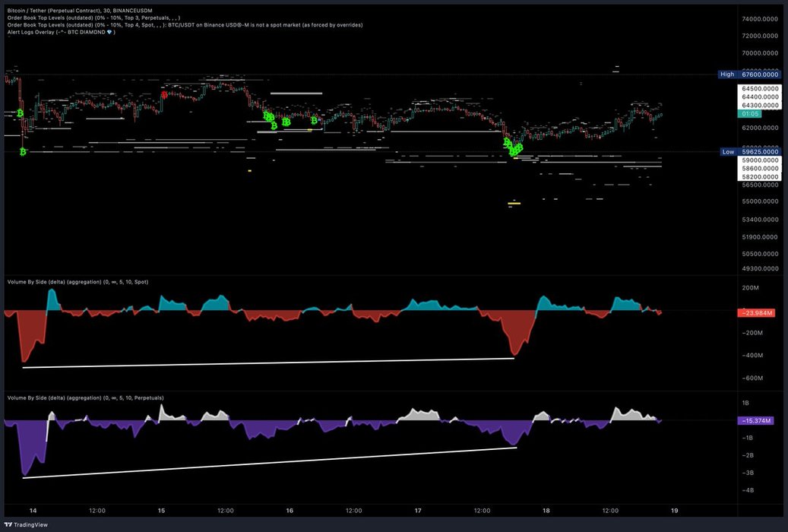Select the white trendline in the Perpetuals delta pane

(266, 463)
